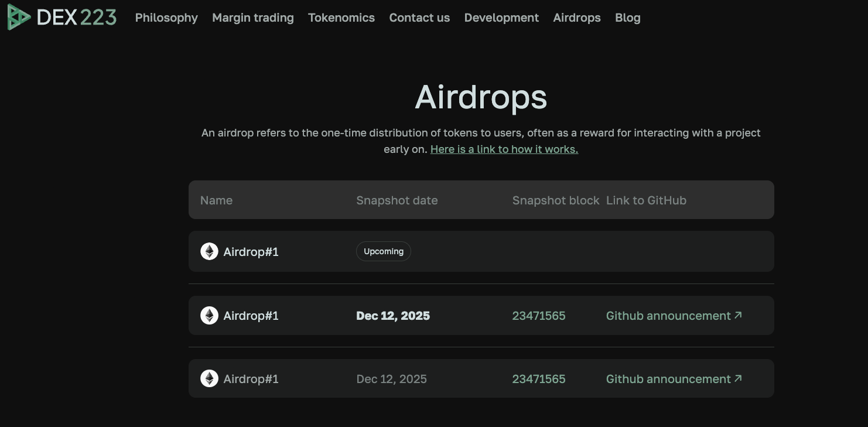The width and height of the screenshot is (868, 427).
Task: Click the Ethereum icon in the Upcoming airdrop row
Action: click(x=209, y=251)
